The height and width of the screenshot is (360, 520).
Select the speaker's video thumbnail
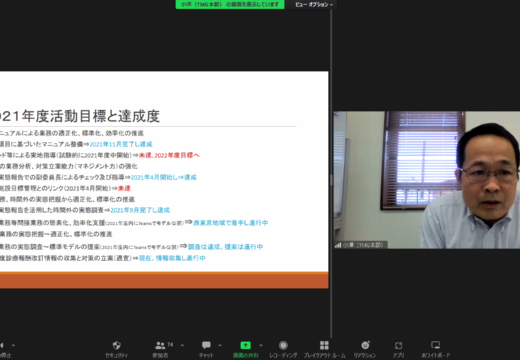click(427, 180)
